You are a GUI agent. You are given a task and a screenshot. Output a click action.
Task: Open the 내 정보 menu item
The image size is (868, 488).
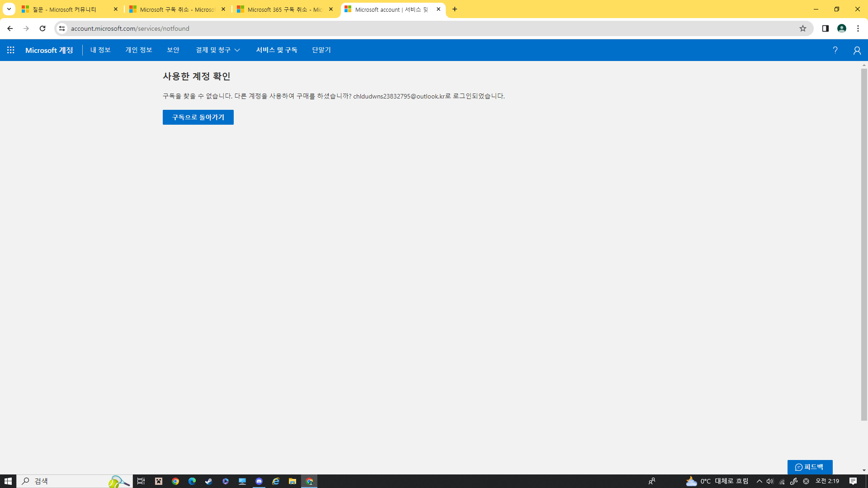pyautogui.click(x=100, y=50)
